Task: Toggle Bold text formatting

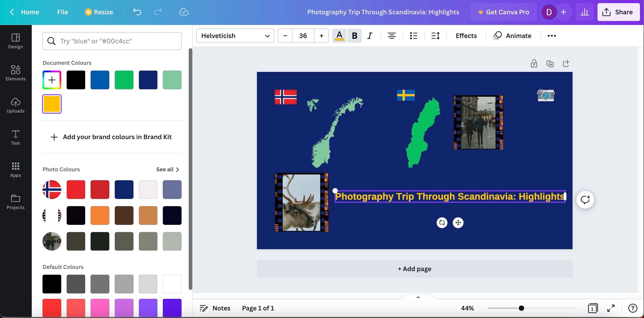Action: pyautogui.click(x=354, y=36)
